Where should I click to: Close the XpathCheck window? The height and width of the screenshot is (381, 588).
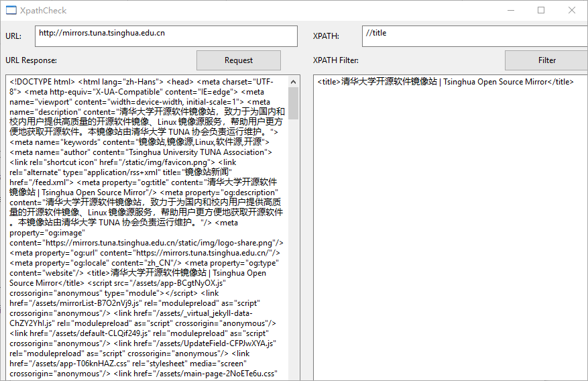click(571, 11)
